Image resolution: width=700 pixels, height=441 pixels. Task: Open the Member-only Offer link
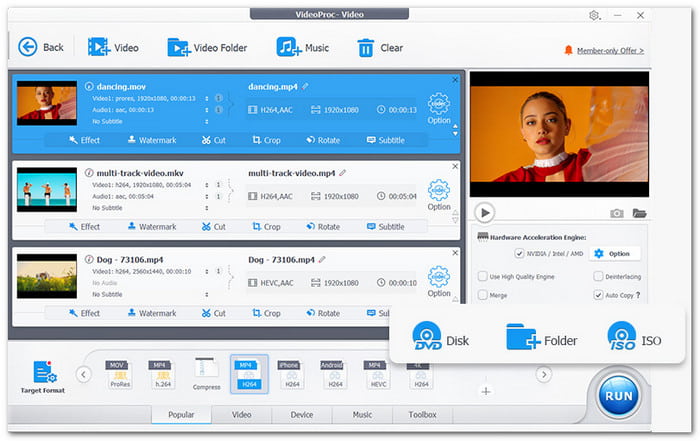(610, 50)
